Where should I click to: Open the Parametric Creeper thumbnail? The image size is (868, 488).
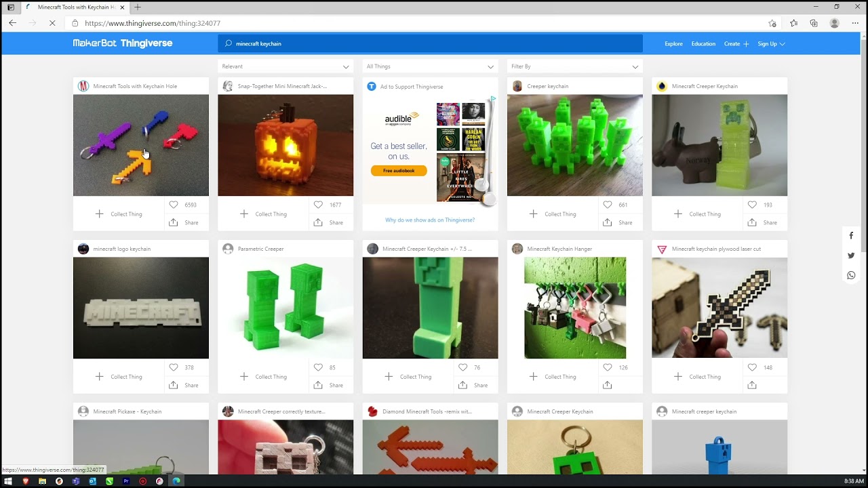[285, 308]
